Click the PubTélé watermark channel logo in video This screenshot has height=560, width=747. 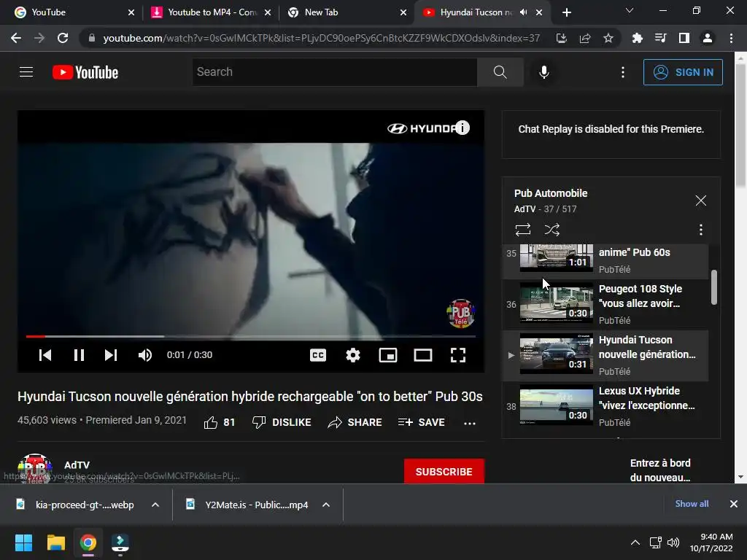pyautogui.click(x=461, y=314)
